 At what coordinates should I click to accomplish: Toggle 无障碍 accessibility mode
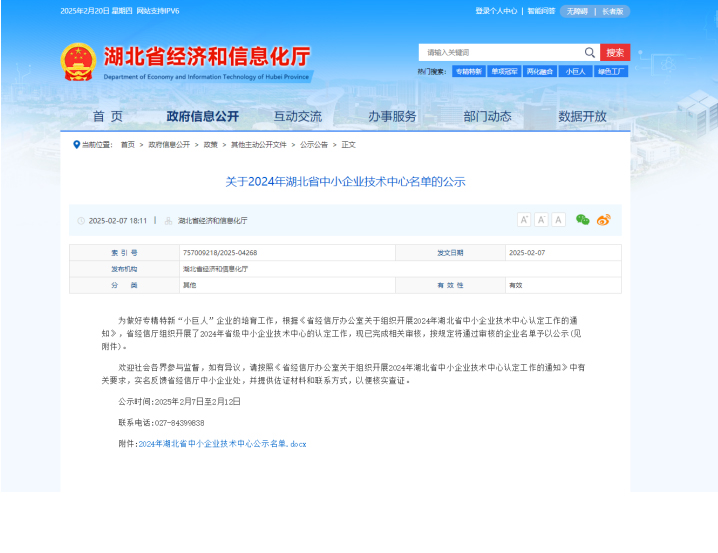click(x=577, y=11)
